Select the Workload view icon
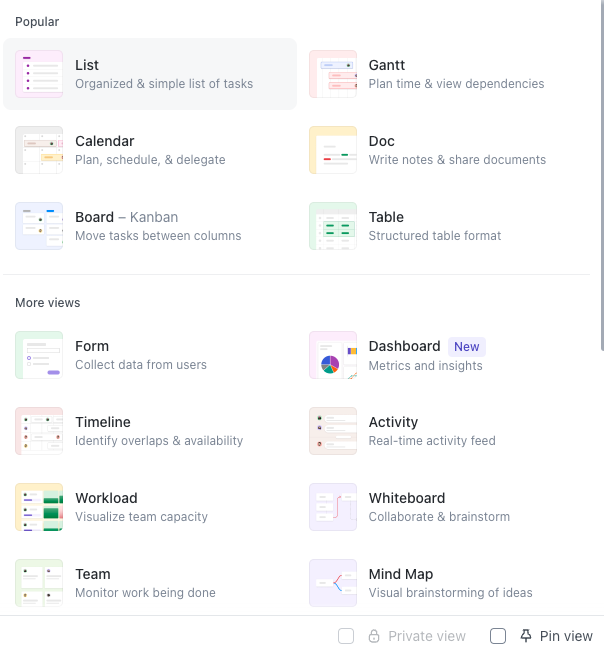604x649 pixels. pyautogui.click(x=39, y=507)
